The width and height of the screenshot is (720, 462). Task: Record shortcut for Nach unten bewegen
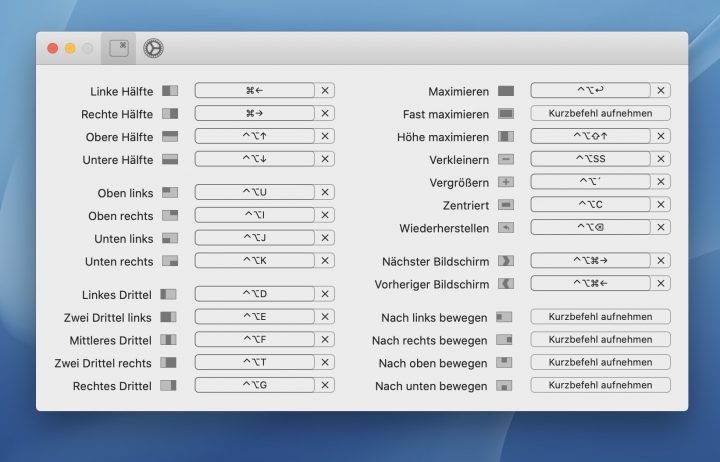click(x=600, y=385)
